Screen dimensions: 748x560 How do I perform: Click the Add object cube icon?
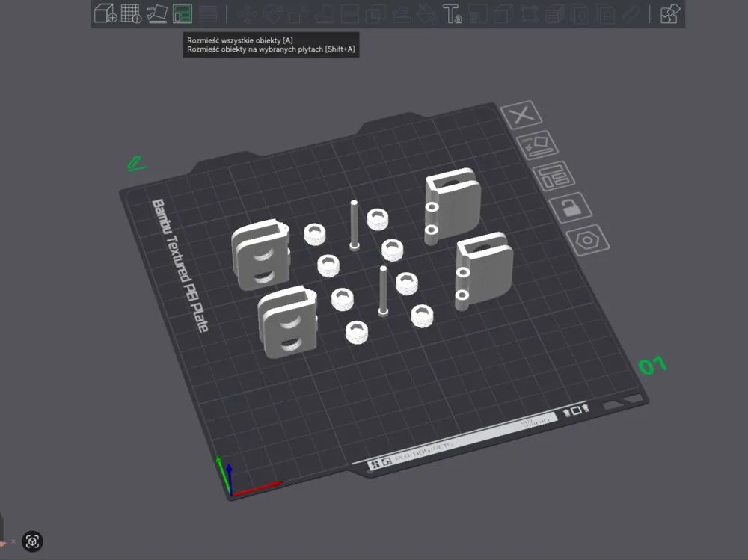pos(105,14)
